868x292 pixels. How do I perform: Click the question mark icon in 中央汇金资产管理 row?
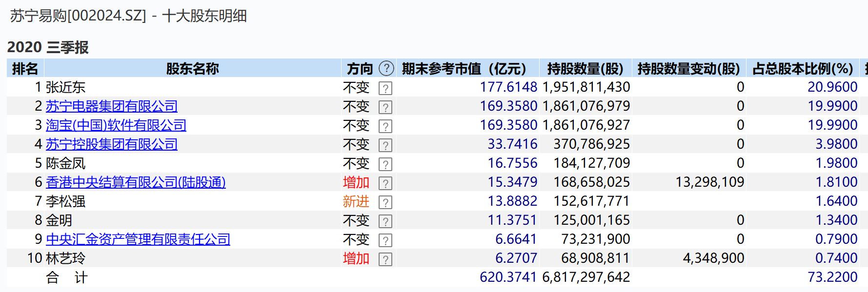pos(385,240)
